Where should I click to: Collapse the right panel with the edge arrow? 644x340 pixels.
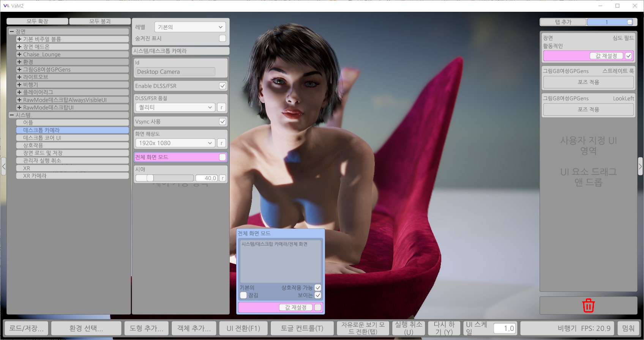tap(640, 166)
